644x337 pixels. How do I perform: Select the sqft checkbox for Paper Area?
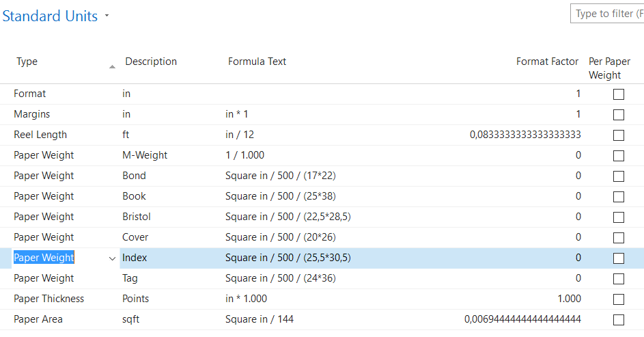[618, 320]
